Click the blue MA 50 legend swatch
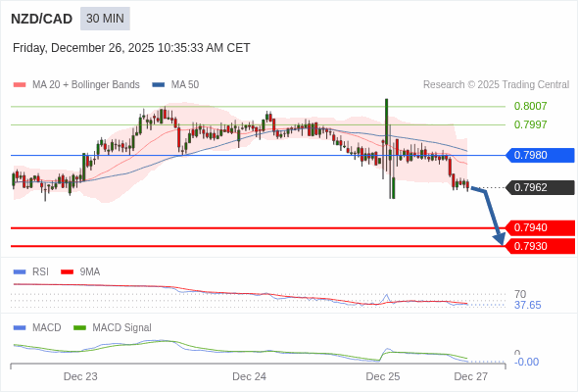This screenshot has height=392, width=578. [x=159, y=85]
